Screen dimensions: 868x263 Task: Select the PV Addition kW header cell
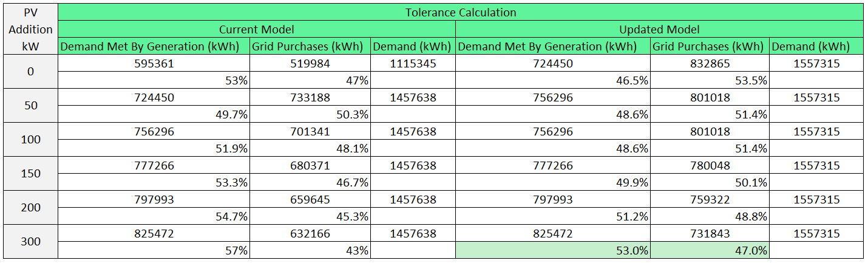coord(30,29)
